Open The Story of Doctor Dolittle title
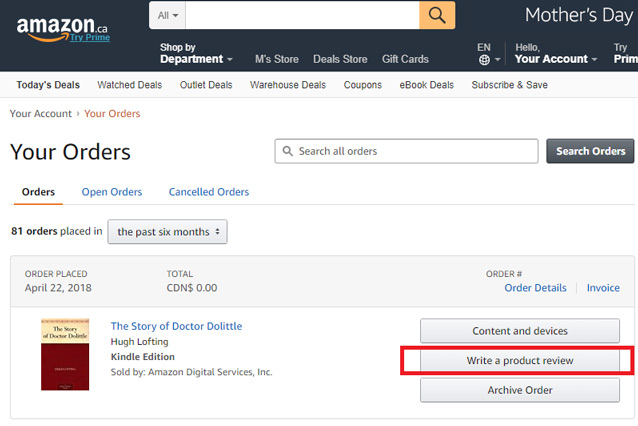Screen dimensions: 638x426 click(176, 326)
